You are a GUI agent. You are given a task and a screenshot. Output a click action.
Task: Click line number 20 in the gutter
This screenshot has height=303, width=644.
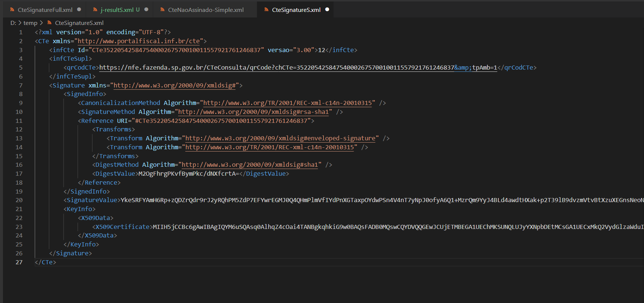click(19, 200)
